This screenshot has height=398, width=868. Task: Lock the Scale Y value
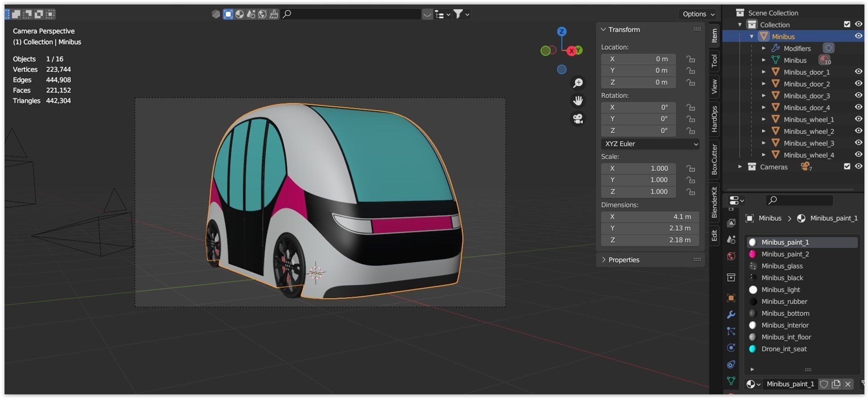point(690,180)
